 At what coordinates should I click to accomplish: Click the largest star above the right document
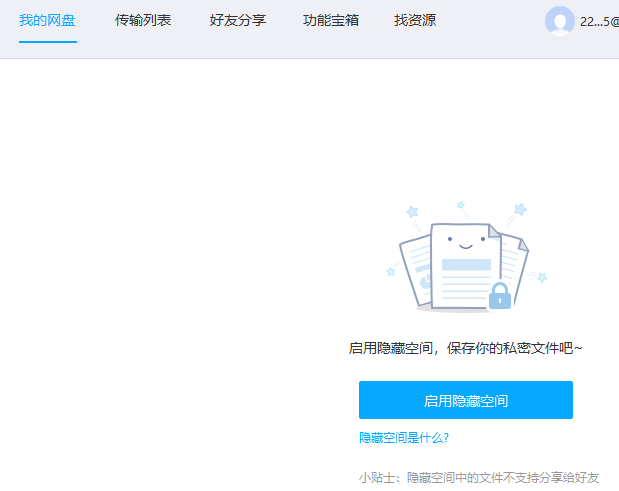519,210
